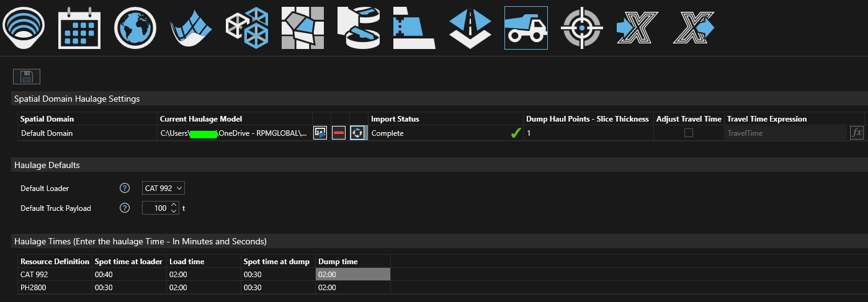The image size is (868, 302).
Task: Open the open-pit mine icon in toolbar
Action: 24,28
